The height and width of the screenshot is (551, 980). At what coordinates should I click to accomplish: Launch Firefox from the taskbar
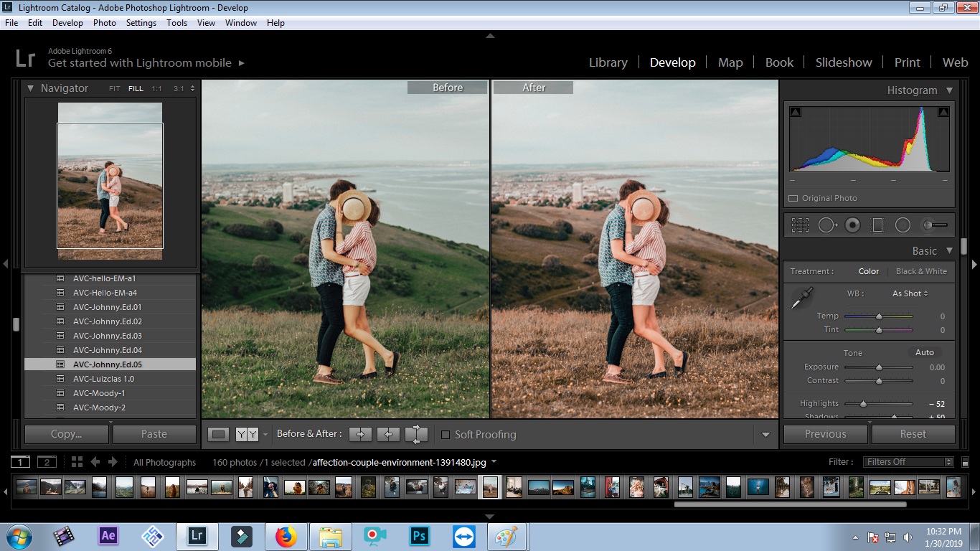(286, 536)
